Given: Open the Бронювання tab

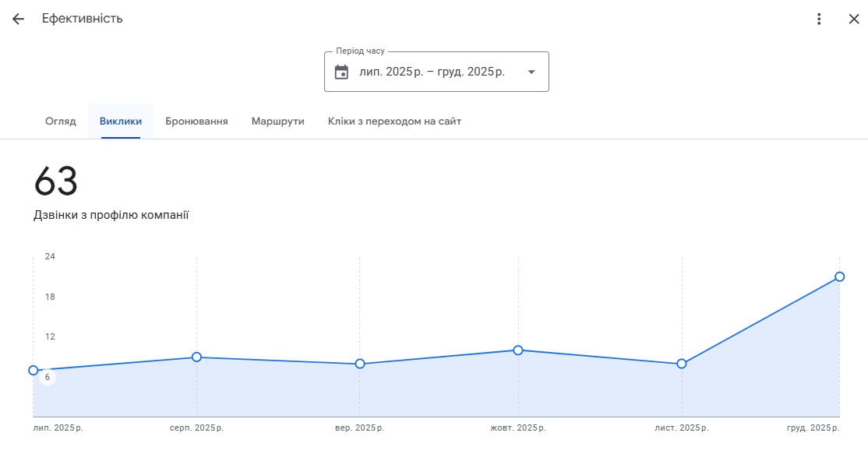Looking at the screenshot, I should coord(196,121).
